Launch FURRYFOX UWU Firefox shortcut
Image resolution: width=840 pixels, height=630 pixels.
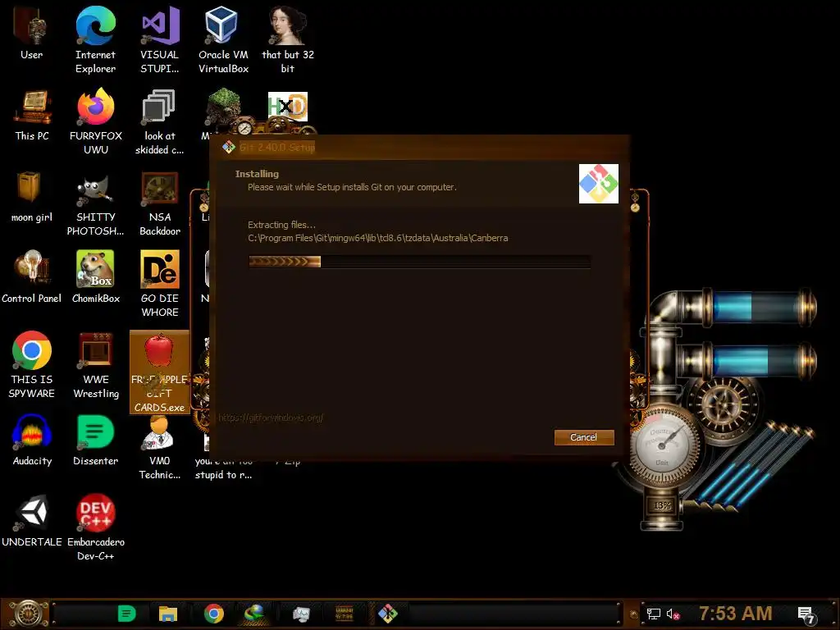[96, 121]
